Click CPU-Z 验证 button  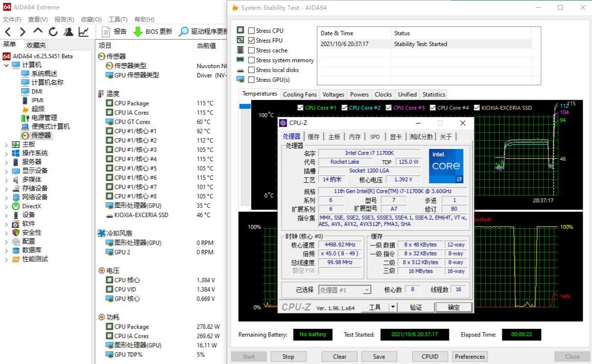pos(416,307)
